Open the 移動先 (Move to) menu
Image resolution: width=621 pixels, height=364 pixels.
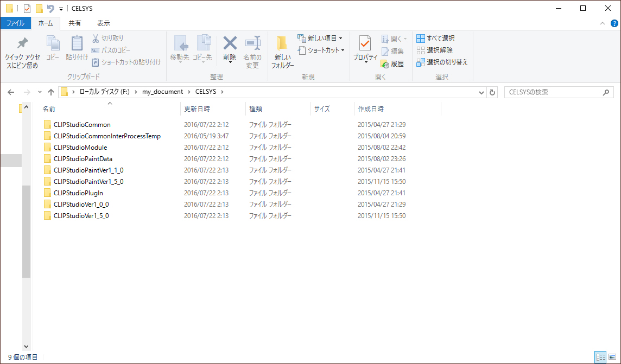pyautogui.click(x=180, y=49)
